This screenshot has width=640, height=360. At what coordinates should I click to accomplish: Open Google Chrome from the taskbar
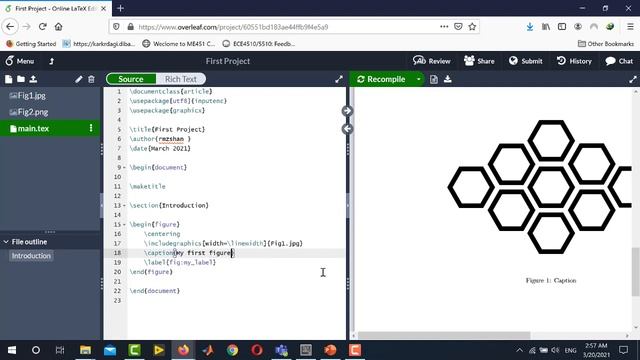(x=233, y=350)
